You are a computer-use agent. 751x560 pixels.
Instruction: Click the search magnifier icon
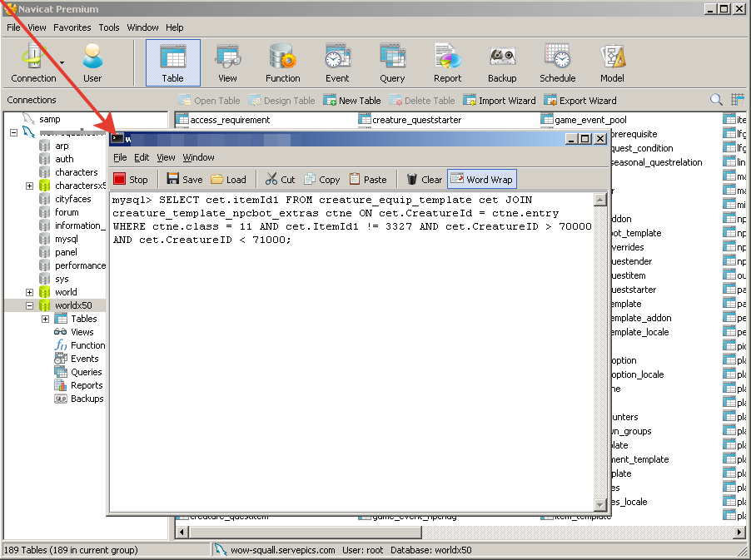(716, 100)
